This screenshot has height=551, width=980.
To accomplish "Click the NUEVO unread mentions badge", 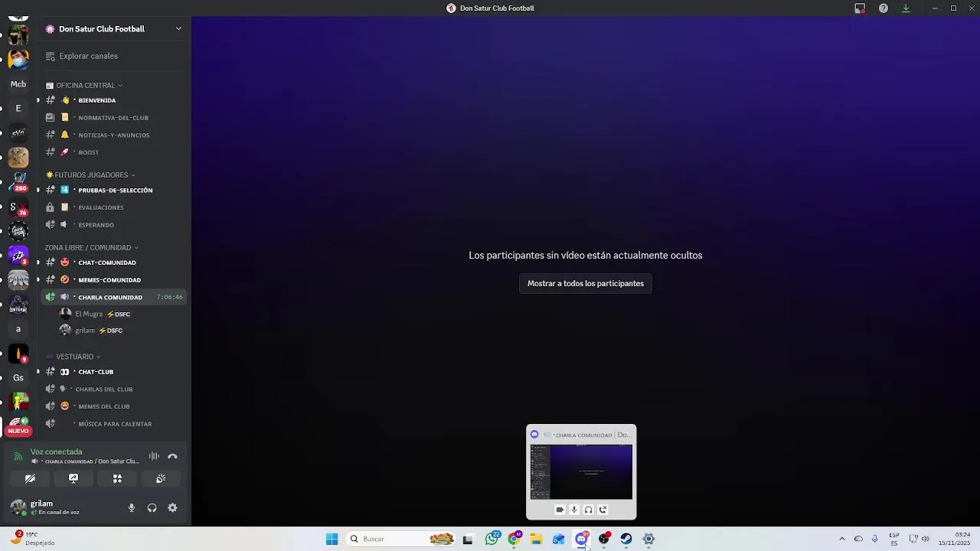I will pyautogui.click(x=18, y=431).
